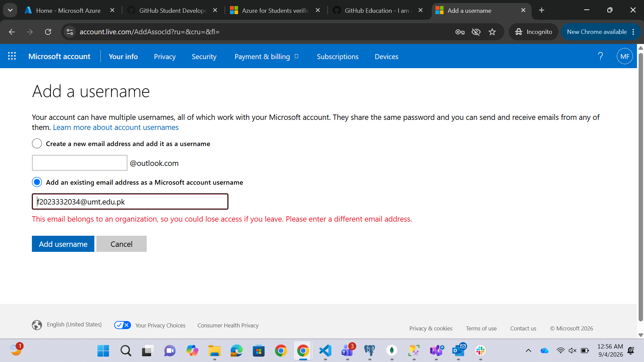Open the Security menu item
Screen dimensions: 644x362
(204, 56)
